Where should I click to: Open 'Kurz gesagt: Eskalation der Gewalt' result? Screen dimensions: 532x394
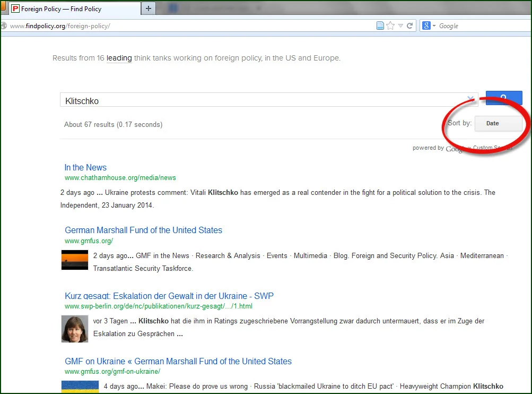click(x=169, y=296)
